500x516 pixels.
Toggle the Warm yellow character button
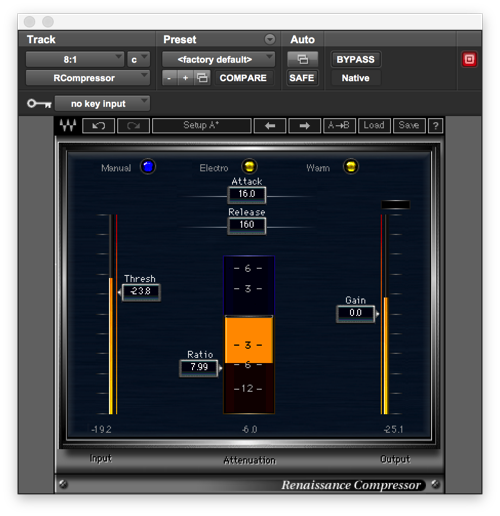(351, 166)
